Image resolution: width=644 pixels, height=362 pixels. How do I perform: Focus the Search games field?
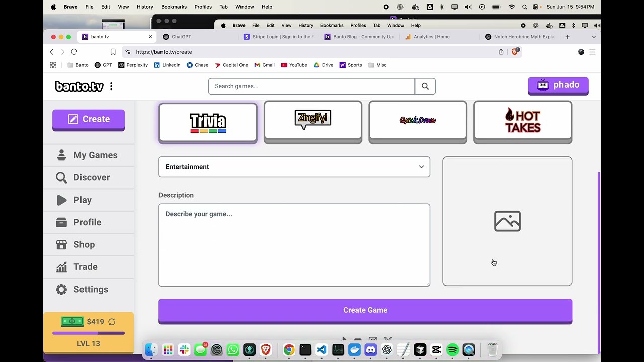(311, 86)
